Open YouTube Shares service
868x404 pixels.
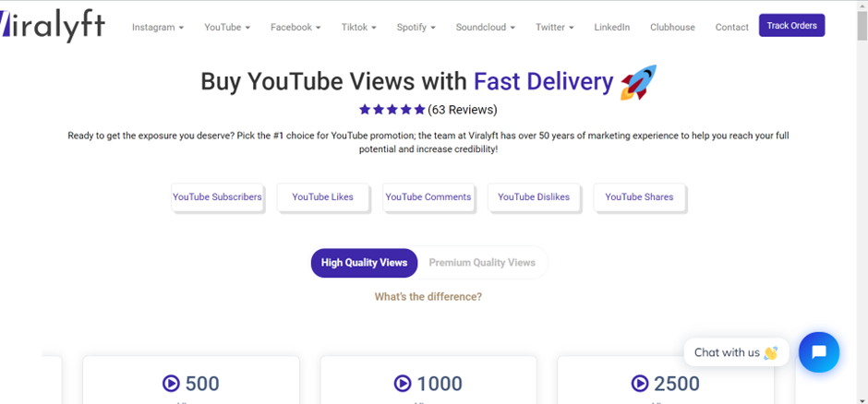639,196
